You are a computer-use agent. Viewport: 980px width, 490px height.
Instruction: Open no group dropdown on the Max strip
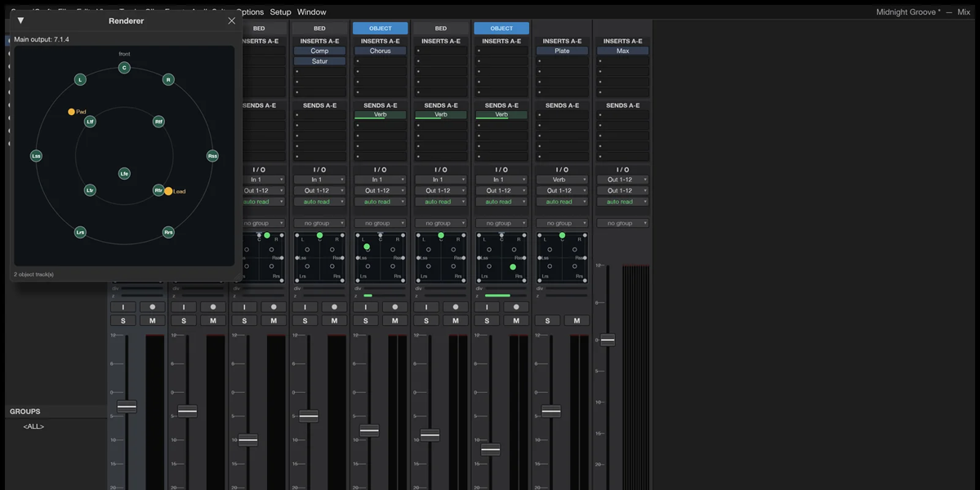tap(622, 223)
